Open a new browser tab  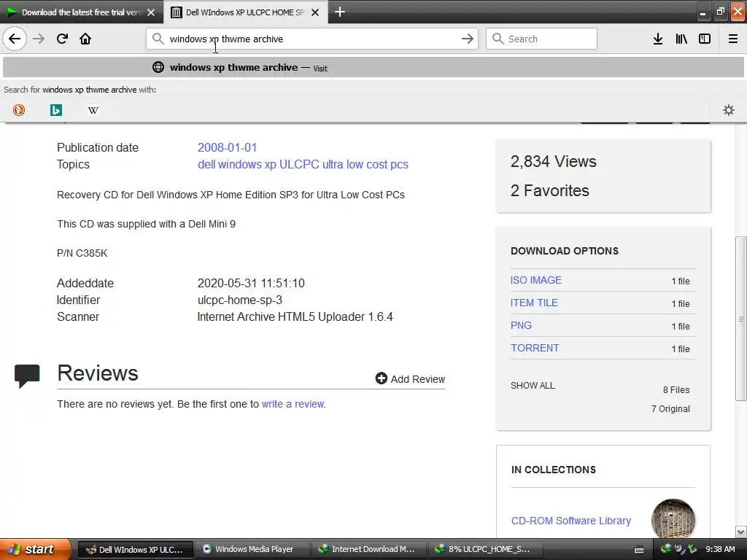click(x=339, y=12)
